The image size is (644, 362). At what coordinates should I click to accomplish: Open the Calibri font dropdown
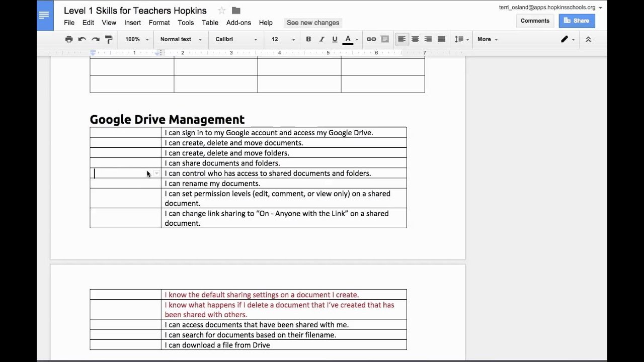pyautogui.click(x=236, y=39)
